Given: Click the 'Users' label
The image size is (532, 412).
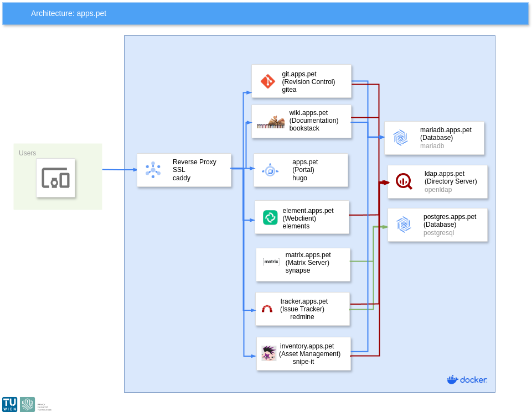Looking at the screenshot, I should [28, 153].
